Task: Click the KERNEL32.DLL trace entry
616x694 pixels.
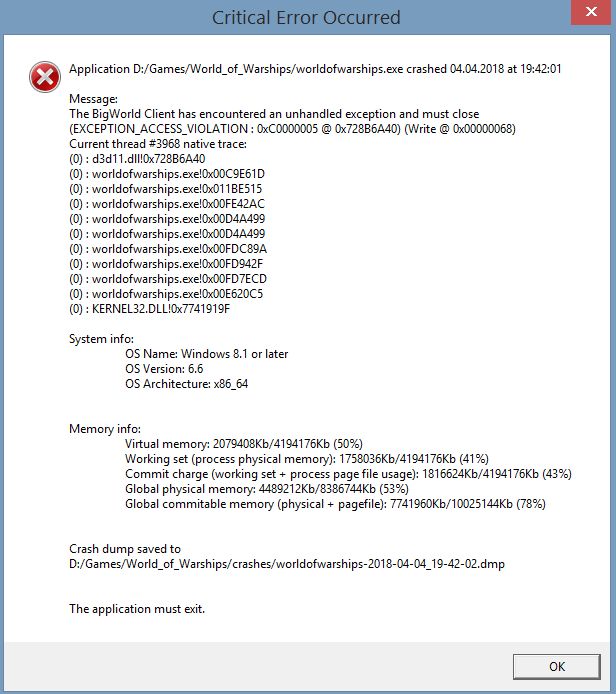Action: pos(150,309)
